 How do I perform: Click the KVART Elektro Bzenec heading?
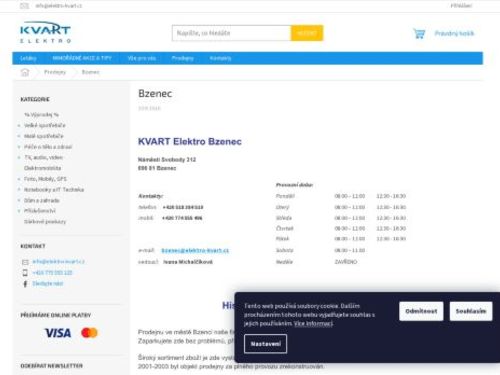[x=190, y=141]
